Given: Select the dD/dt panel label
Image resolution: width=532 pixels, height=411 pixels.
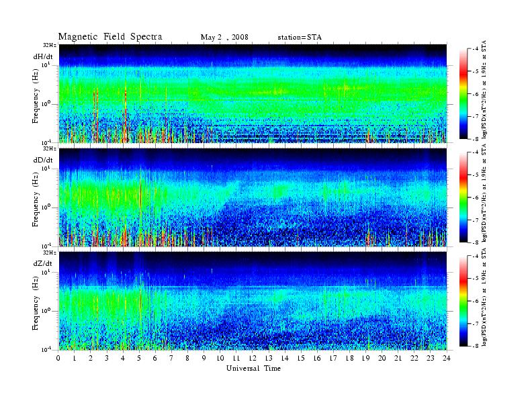Looking at the screenshot, I should (x=43, y=160).
